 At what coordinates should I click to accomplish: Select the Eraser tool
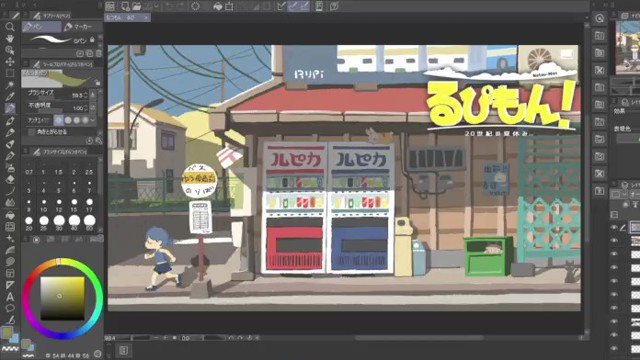(x=10, y=179)
